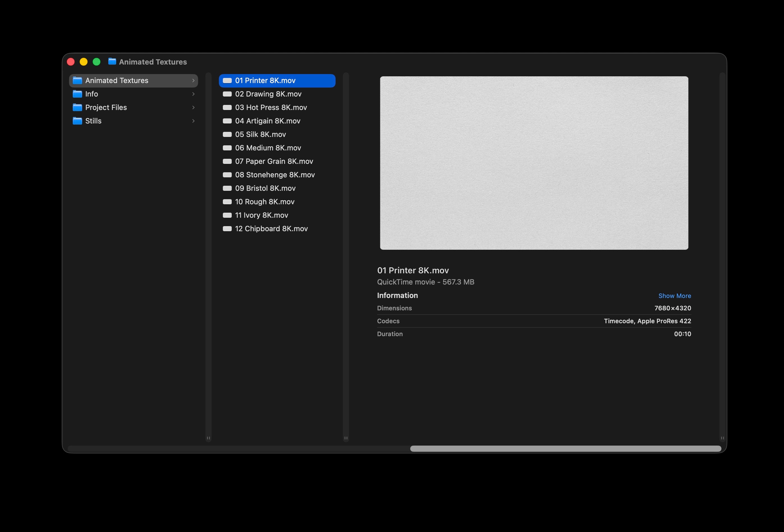Click the movie icon beside 02 Drawing 8K.mov
Viewport: 784px width, 532px height.
tap(227, 94)
